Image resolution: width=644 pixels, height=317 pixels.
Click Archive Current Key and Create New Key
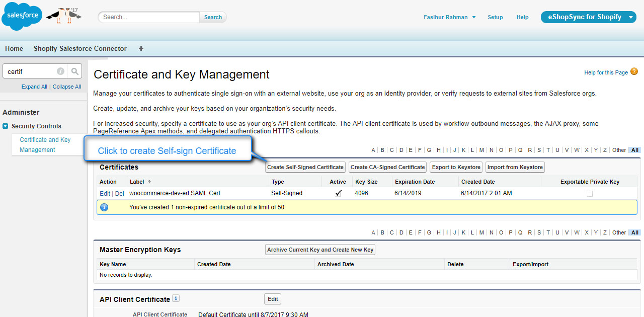pos(320,250)
